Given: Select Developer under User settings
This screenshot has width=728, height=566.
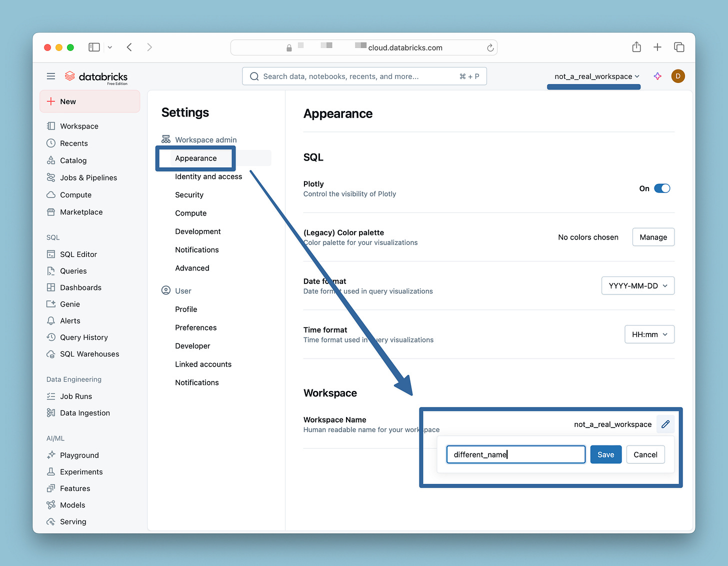Looking at the screenshot, I should click(192, 346).
